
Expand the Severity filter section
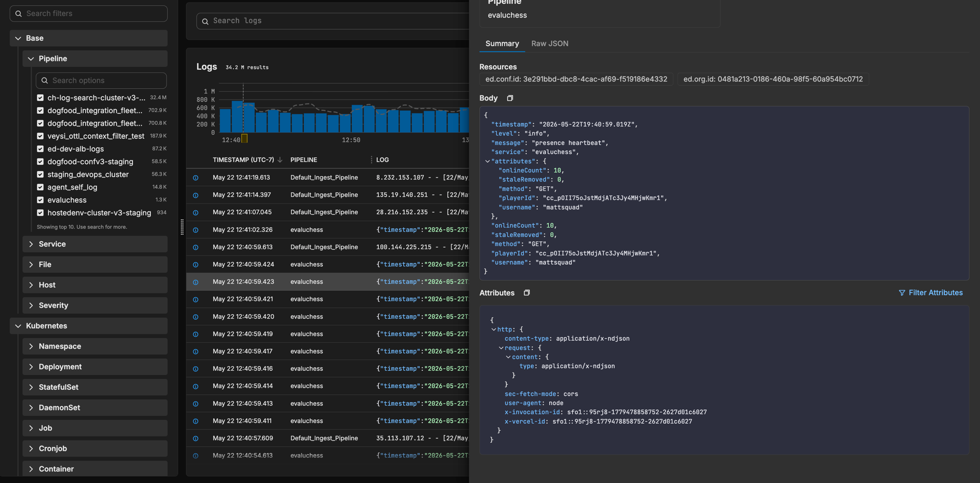click(95, 305)
